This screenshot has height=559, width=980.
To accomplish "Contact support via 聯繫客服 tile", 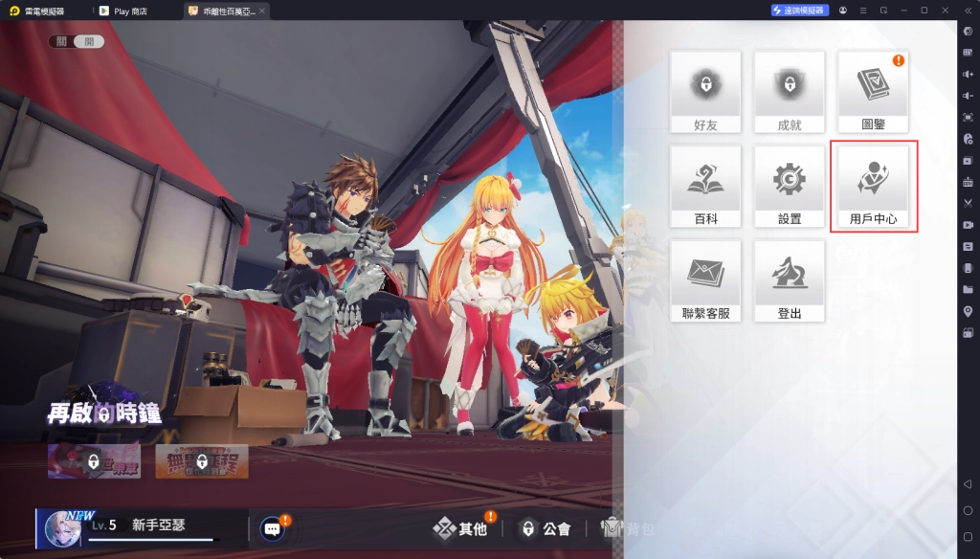I will point(705,280).
